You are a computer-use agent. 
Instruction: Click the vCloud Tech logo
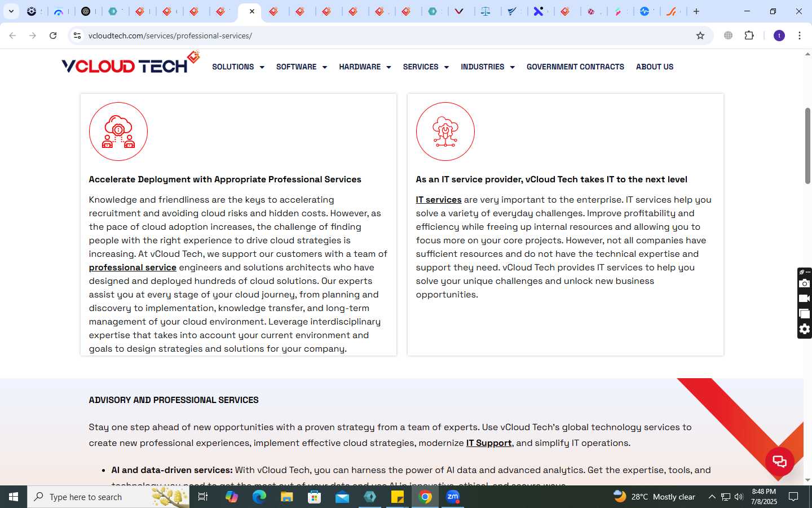coord(131,63)
